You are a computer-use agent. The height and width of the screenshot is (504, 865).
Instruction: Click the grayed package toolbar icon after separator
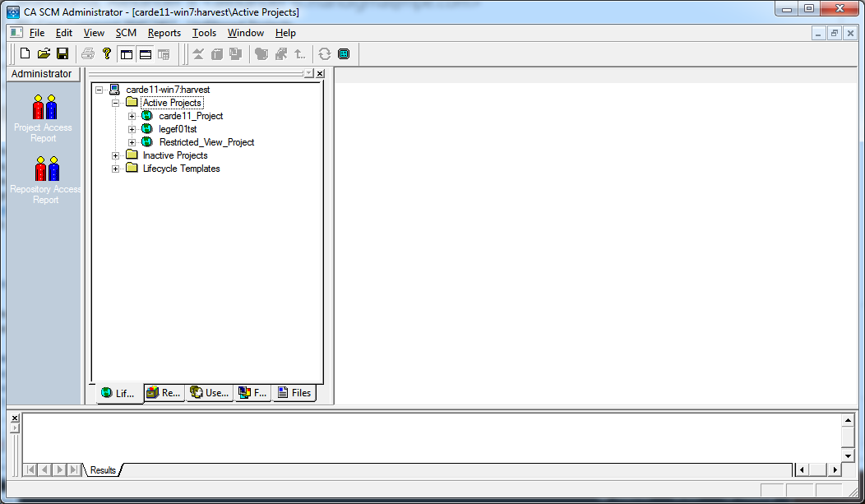click(x=261, y=54)
